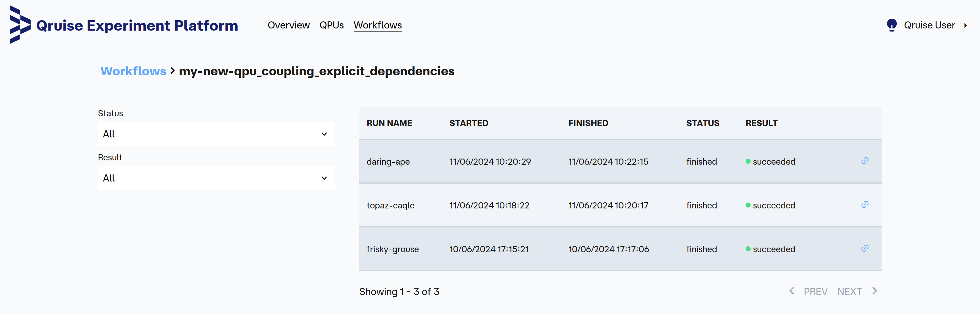Click the user avatar lightbulb icon
The image size is (980, 314).
pyautogui.click(x=892, y=25)
